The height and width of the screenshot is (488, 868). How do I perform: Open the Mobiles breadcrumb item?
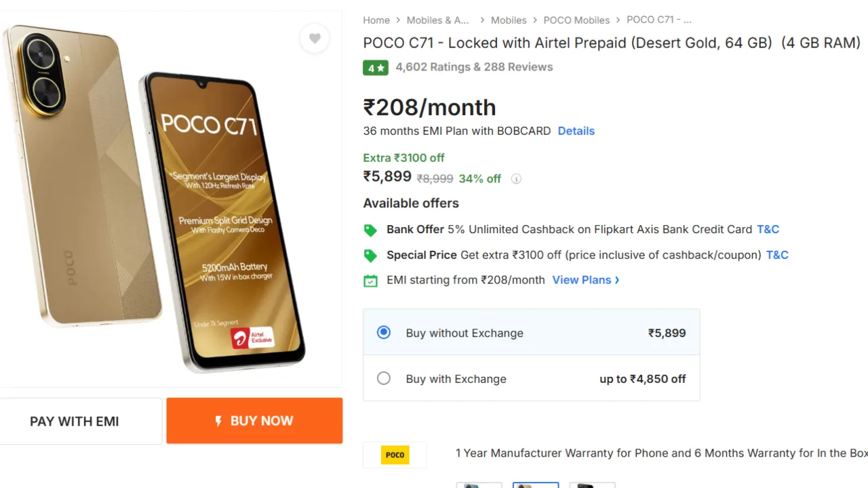[509, 20]
